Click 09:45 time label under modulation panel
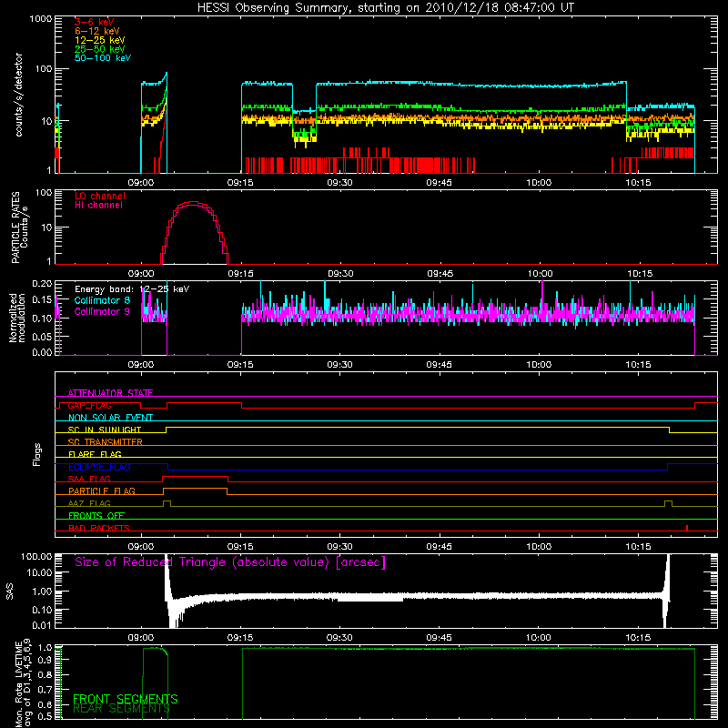This screenshot has height=728, width=728. coord(440,365)
